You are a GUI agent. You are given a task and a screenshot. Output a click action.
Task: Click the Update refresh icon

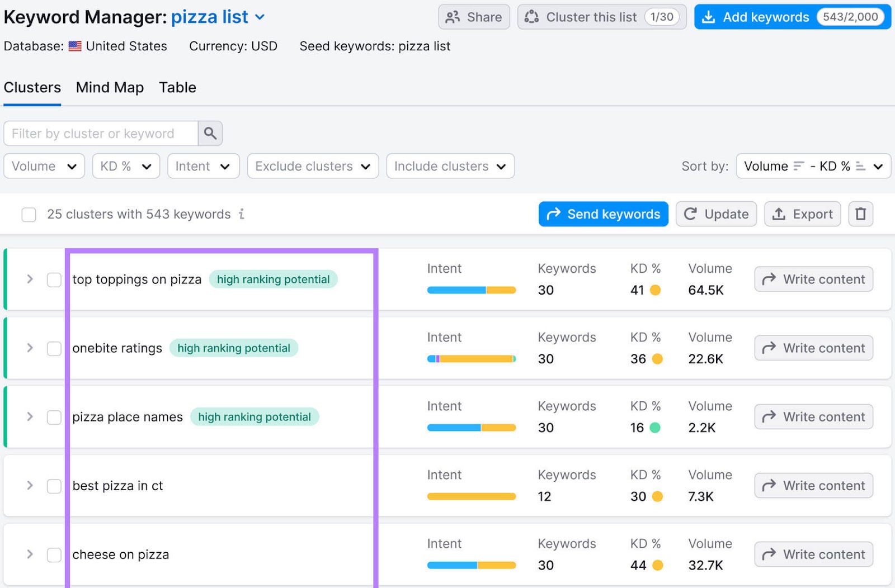691,214
